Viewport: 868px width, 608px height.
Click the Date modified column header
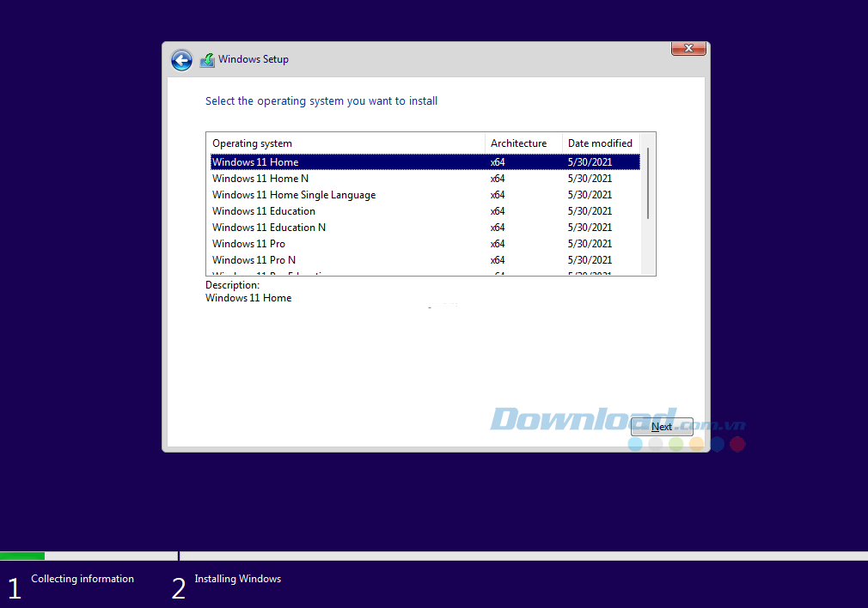(601, 143)
